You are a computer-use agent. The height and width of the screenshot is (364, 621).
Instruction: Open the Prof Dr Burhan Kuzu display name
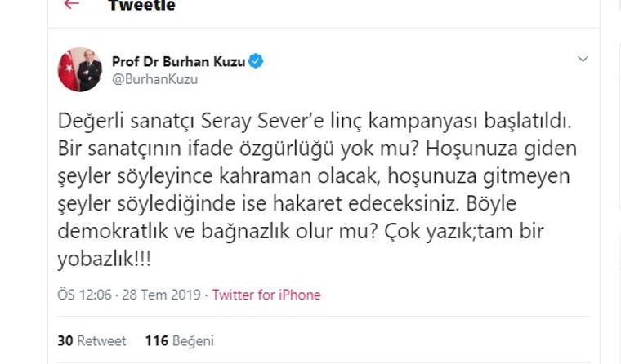(178, 61)
